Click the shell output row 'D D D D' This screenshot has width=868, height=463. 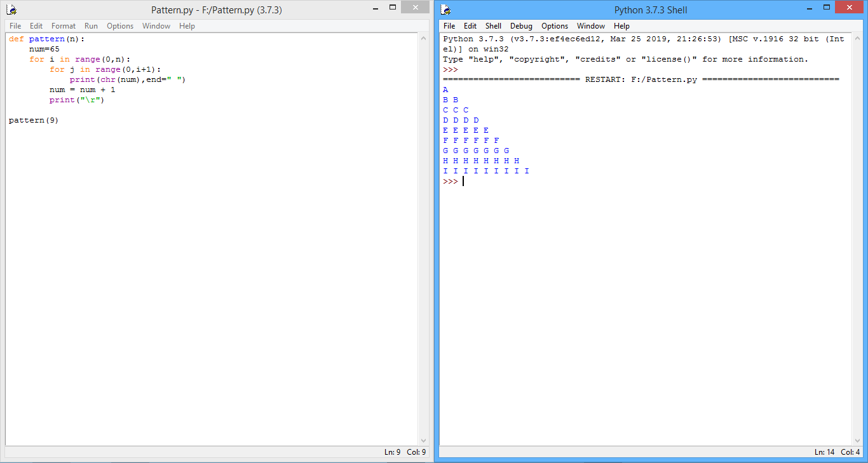pyautogui.click(x=461, y=120)
